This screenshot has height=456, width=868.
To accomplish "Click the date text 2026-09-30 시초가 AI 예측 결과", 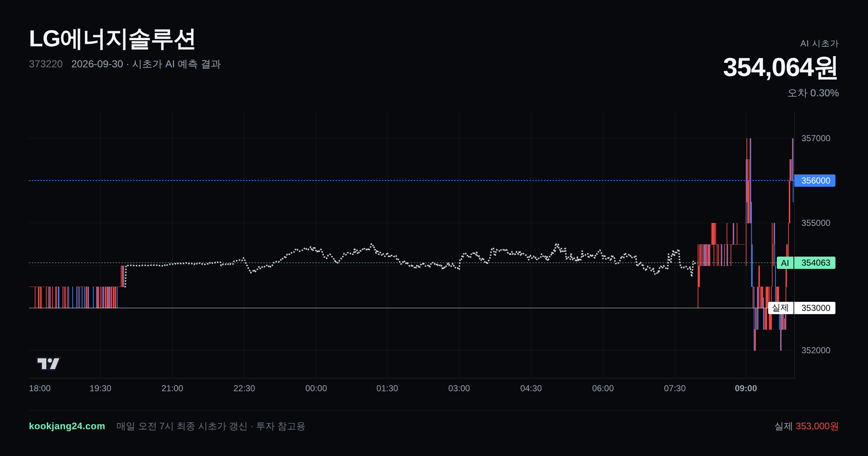I will 146,64.
